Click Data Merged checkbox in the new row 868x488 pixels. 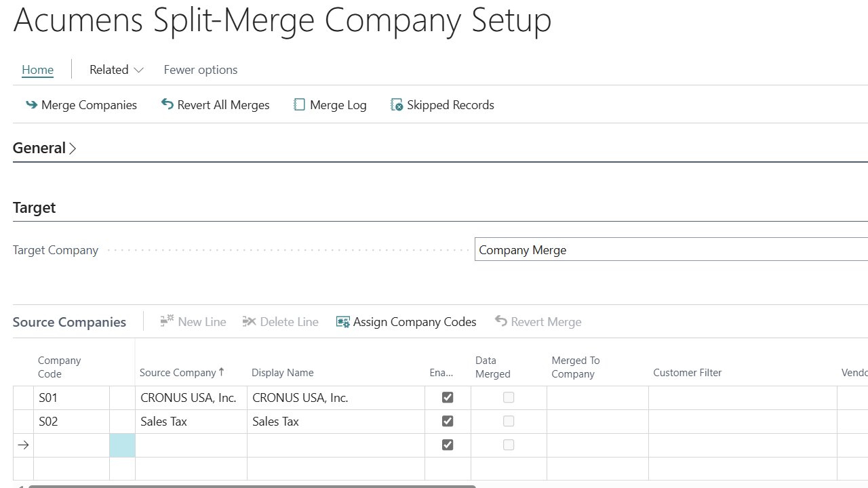tap(509, 445)
